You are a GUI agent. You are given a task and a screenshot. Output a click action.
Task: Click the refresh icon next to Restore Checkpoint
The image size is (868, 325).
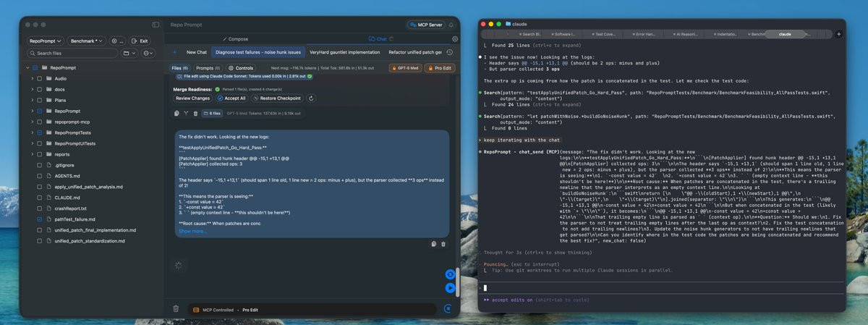pyautogui.click(x=311, y=98)
